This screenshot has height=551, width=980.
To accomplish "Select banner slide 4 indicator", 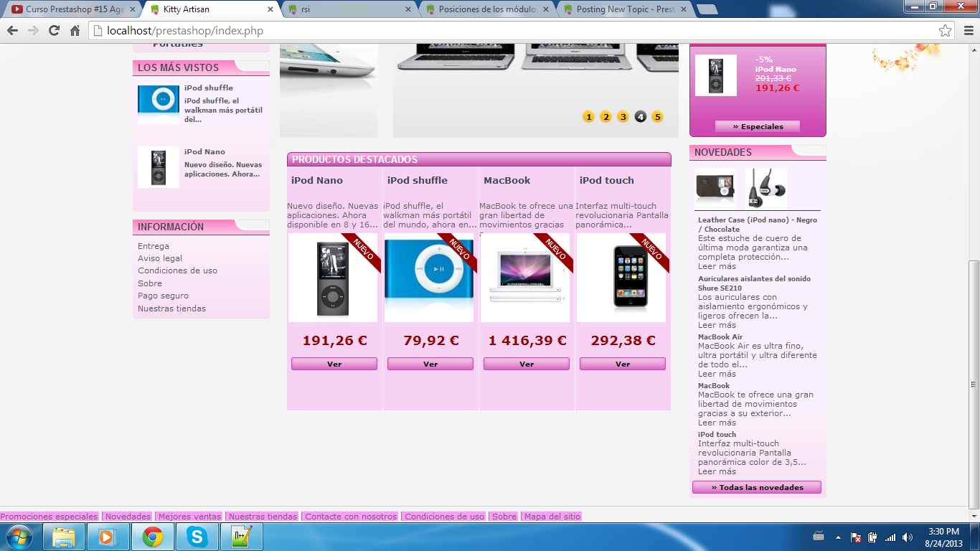I will pos(640,117).
